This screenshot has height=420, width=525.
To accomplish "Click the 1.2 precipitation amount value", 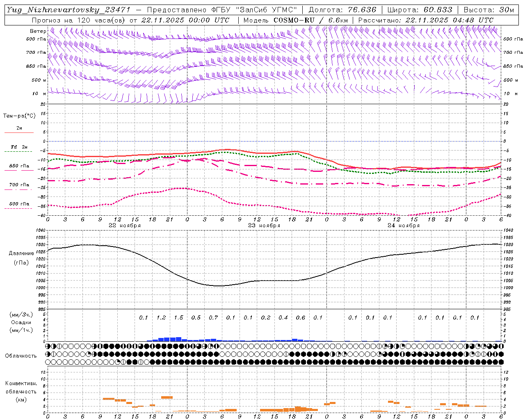I will click(161, 317).
